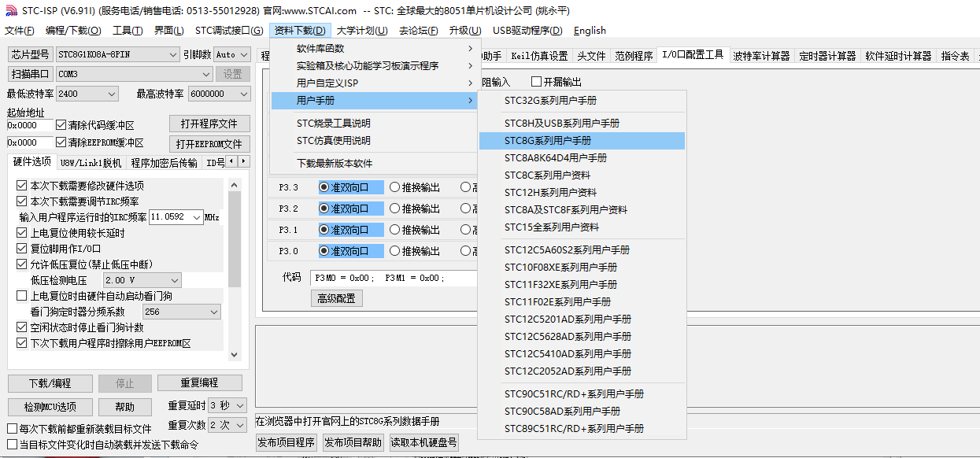Image resolution: width=980 pixels, height=458 pixels.
Task: Click 发布项目程序 button
Action: pos(287,442)
